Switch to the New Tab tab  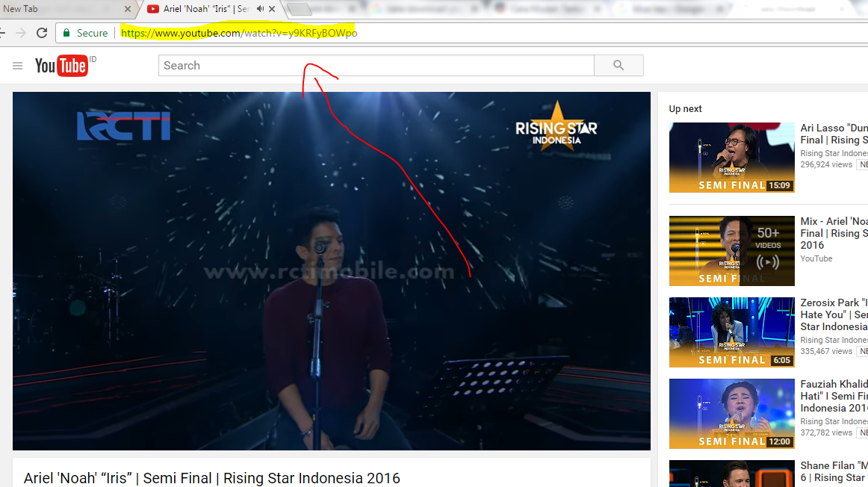pyautogui.click(x=63, y=9)
